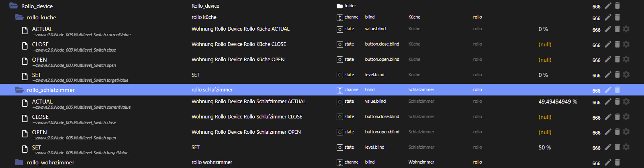Collapse the Rollo_device folder

tap(14, 6)
